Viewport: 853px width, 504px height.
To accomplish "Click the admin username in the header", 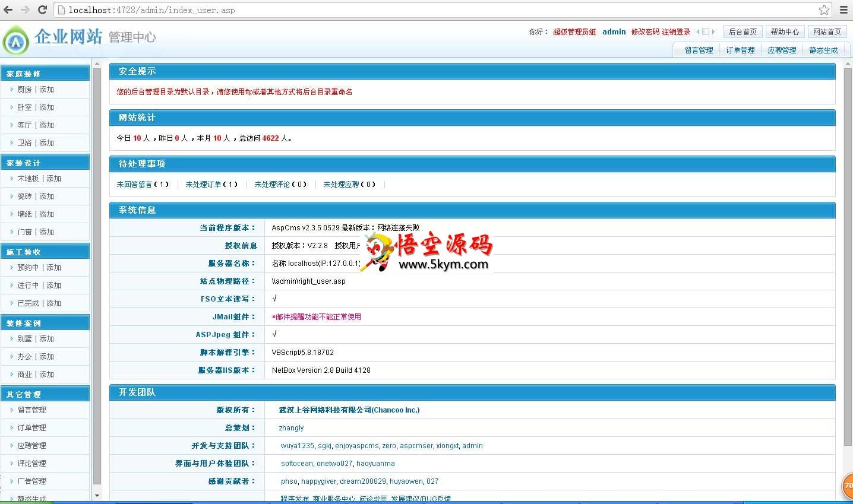I will (x=614, y=32).
